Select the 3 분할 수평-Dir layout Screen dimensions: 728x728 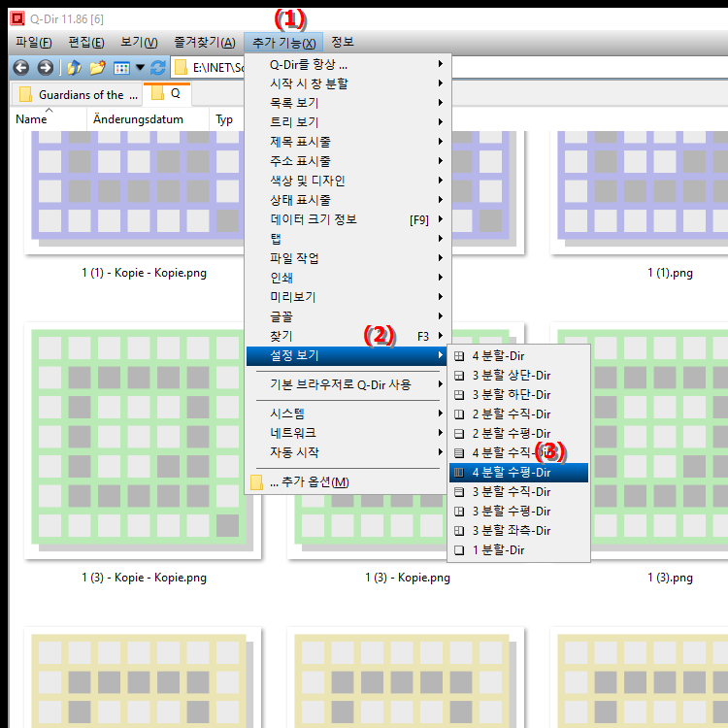(518, 512)
